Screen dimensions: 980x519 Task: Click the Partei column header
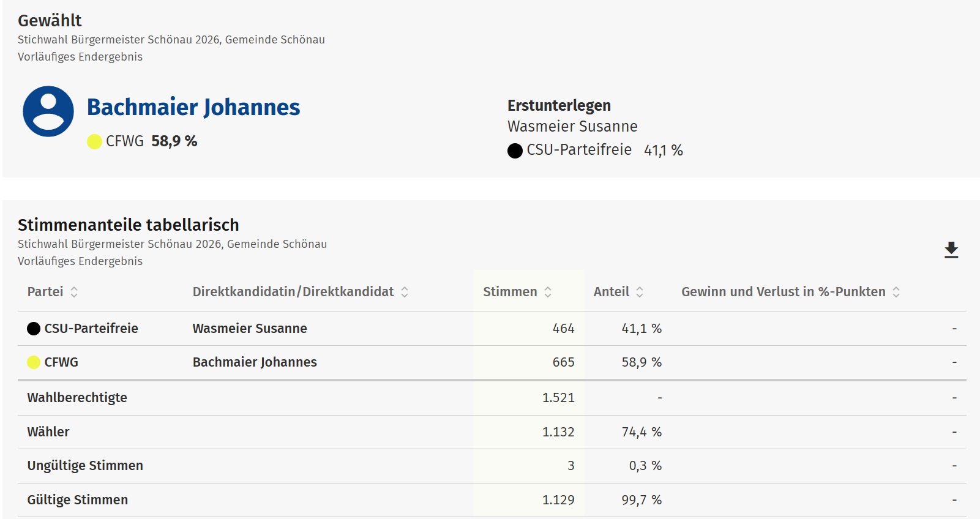45,292
